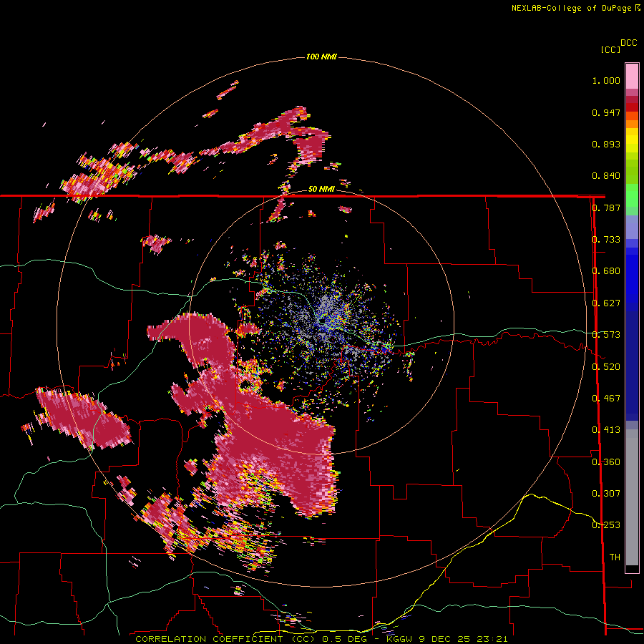Click the DCC label above the color bar
The image size is (644, 644).
(629, 43)
